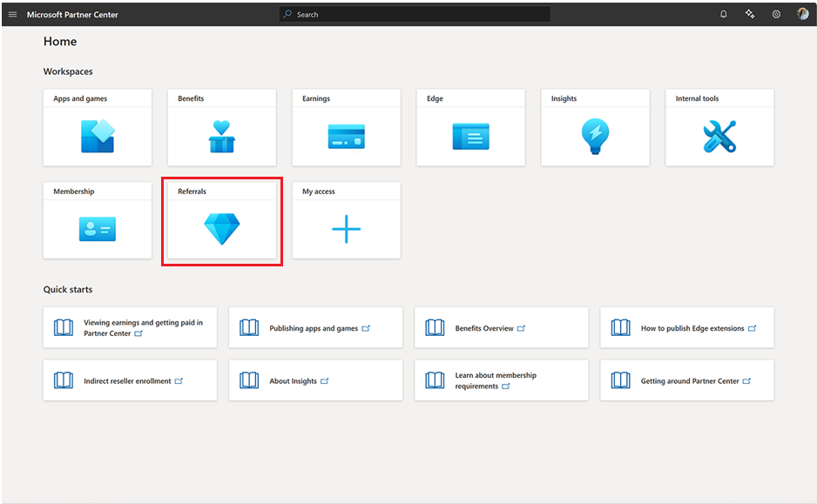This screenshot has height=504, width=817.
Task: Open the Benefits gift box icon
Action: [x=222, y=137]
